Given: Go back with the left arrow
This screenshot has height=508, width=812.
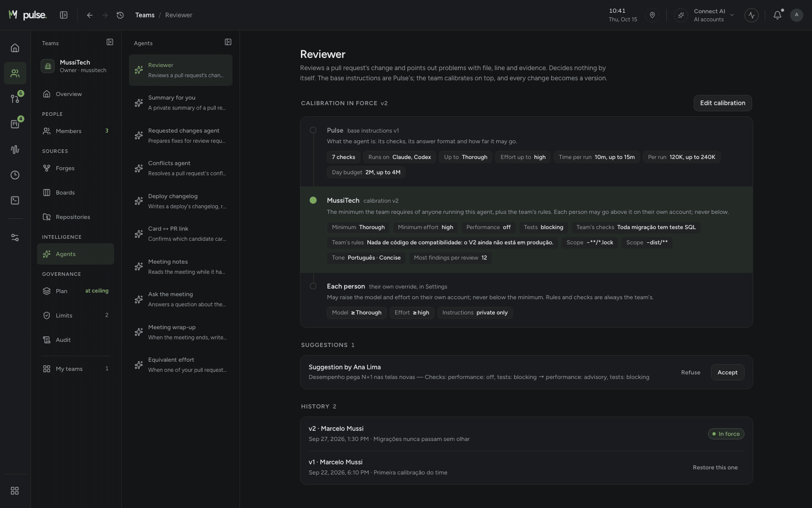Looking at the screenshot, I should tap(89, 15).
